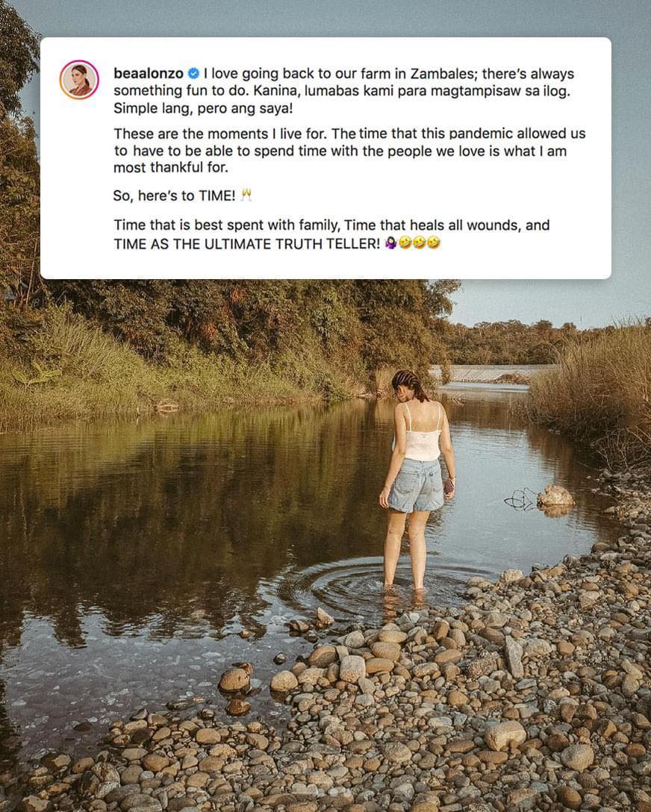
Task: Click the blue verified badge
Action: [x=193, y=74]
